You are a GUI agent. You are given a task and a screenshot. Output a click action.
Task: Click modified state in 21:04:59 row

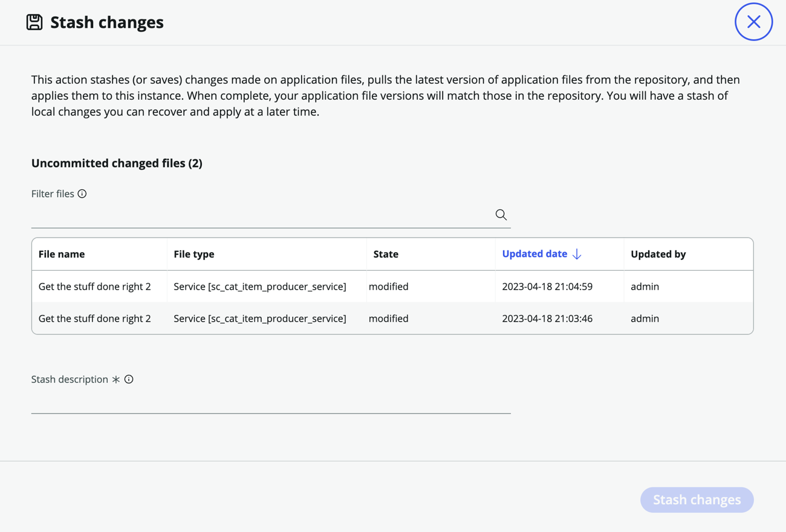coord(389,287)
